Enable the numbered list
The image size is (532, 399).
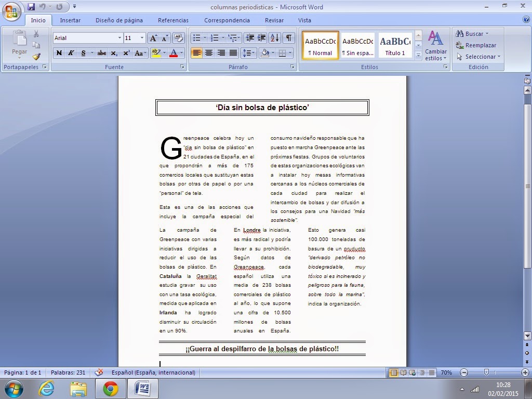click(215, 37)
